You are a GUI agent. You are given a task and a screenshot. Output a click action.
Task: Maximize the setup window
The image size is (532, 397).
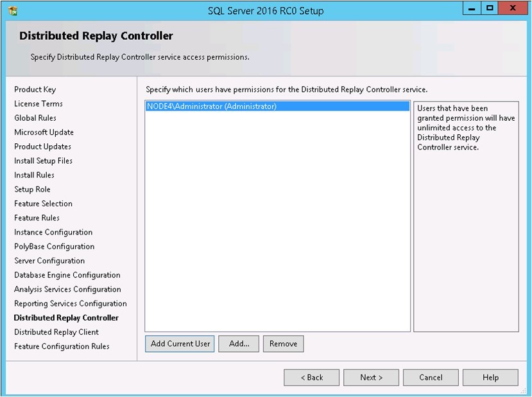[489, 8]
